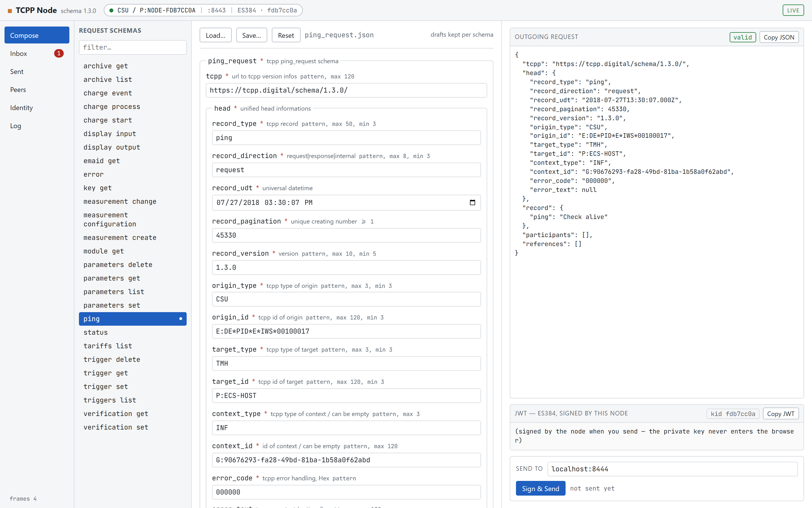The image size is (812, 508).
Task: Click the origin_id input field
Action: coord(346,331)
